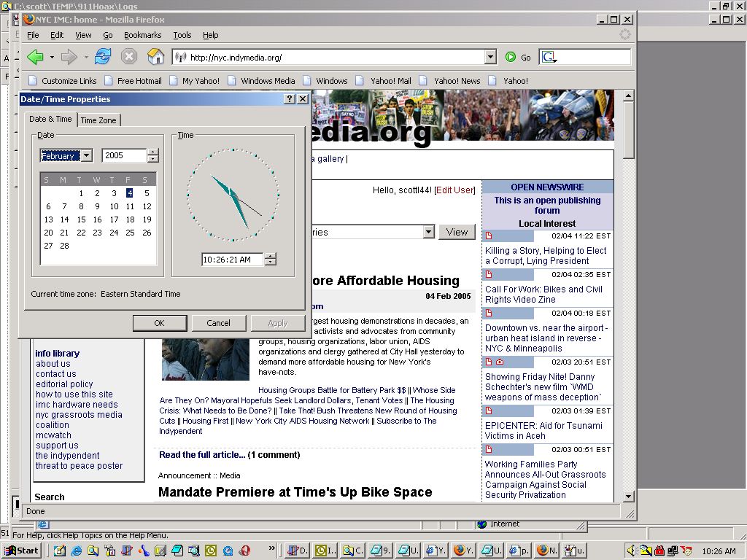Select day 15 in the calendar
Image resolution: width=747 pixels, height=560 pixels.
coord(81,219)
